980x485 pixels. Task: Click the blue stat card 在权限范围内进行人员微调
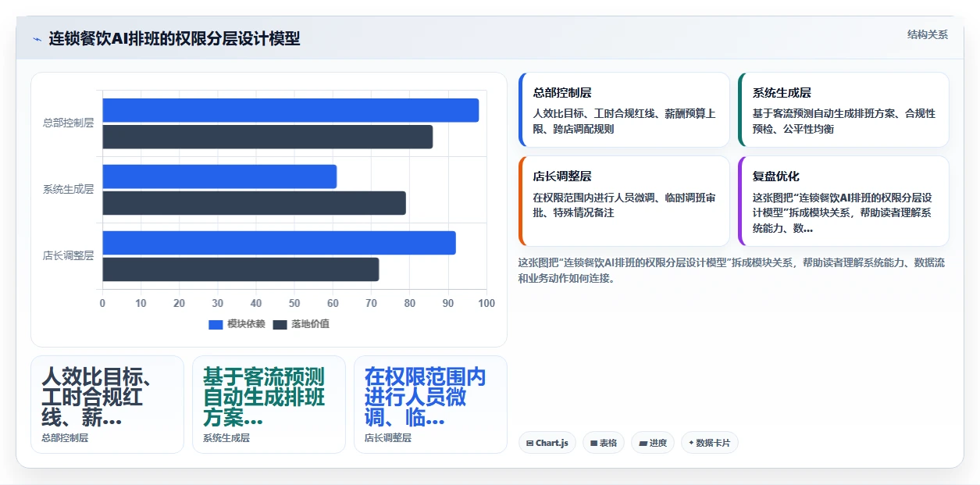[430, 405]
